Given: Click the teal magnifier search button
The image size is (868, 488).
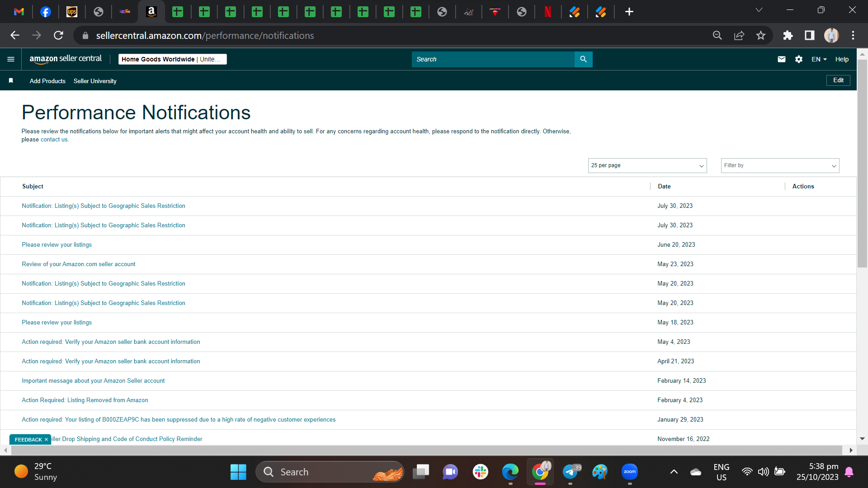Looking at the screenshot, I should (x=583, y=59).
